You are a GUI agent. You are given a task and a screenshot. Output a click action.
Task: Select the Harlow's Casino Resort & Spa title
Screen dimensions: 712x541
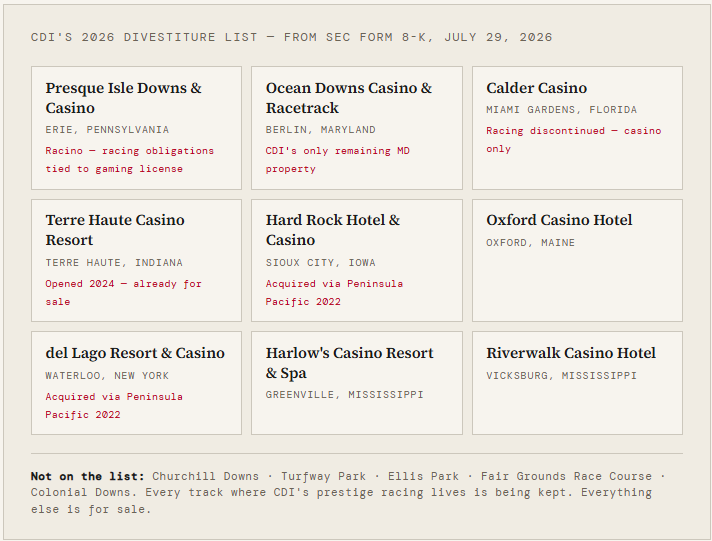(350, 363)
